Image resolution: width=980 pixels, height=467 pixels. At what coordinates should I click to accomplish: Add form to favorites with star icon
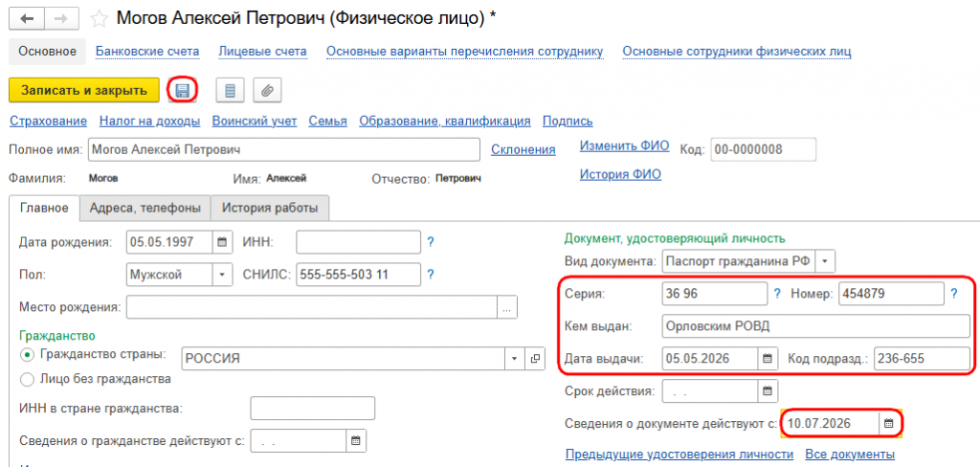pyautogui.click(x=100, y=19)
